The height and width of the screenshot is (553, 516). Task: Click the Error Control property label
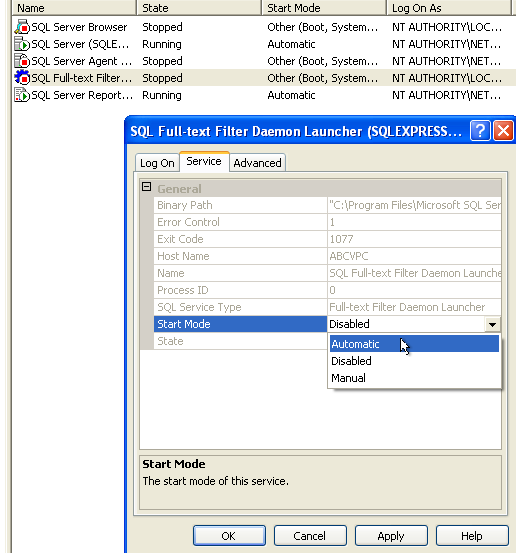click(188, 222)
